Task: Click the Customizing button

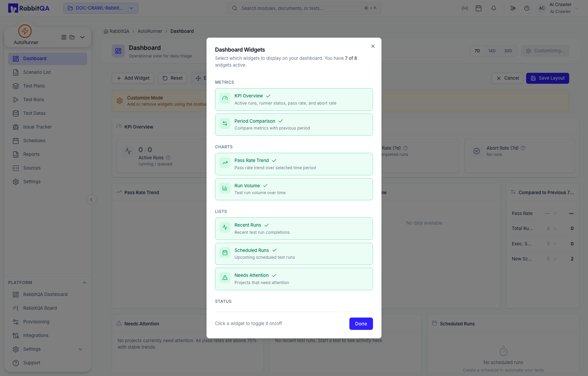Action: click(x=545, y=51)
